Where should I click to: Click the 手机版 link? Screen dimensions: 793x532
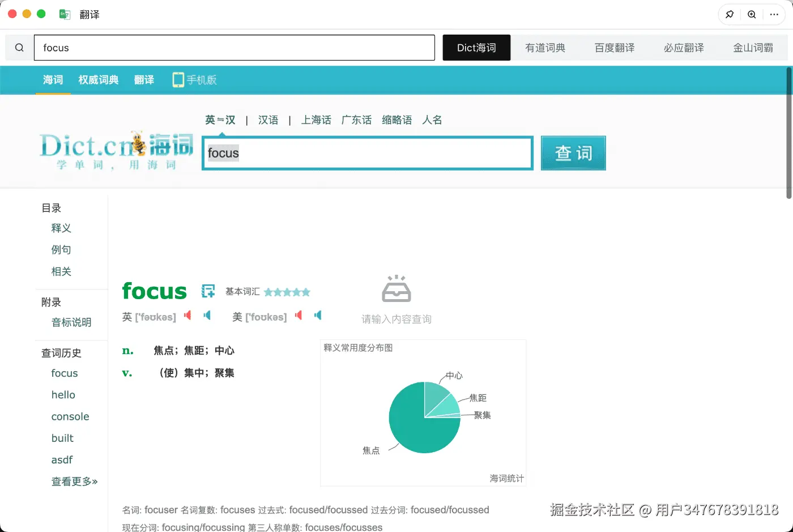click(x=202, y=80)
